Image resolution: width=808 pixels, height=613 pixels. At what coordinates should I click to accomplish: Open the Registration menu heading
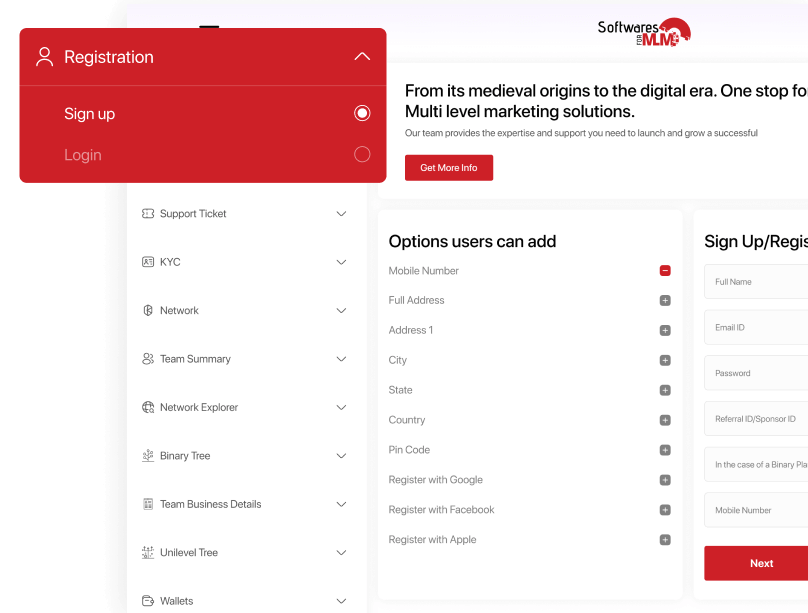click(203, 57)
